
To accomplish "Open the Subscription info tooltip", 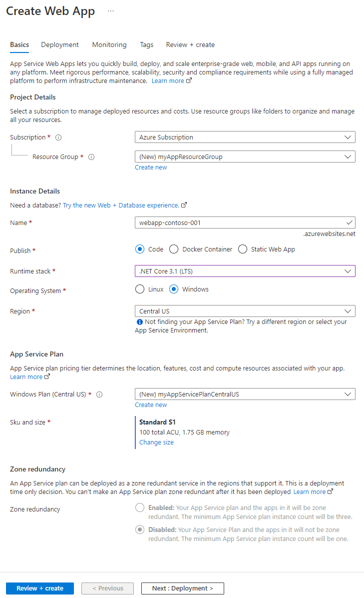I will [x=58, y=137].
